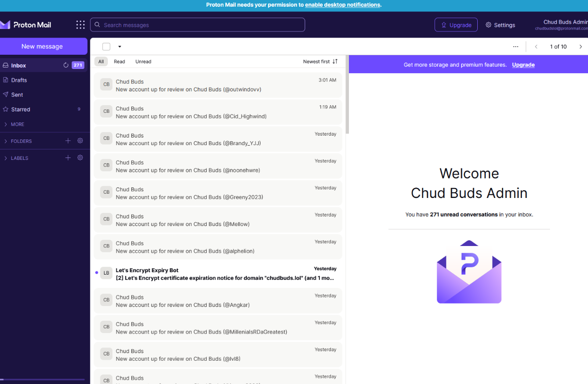Filter the list by Read messages
588x384 pixels.
(119, 61)
